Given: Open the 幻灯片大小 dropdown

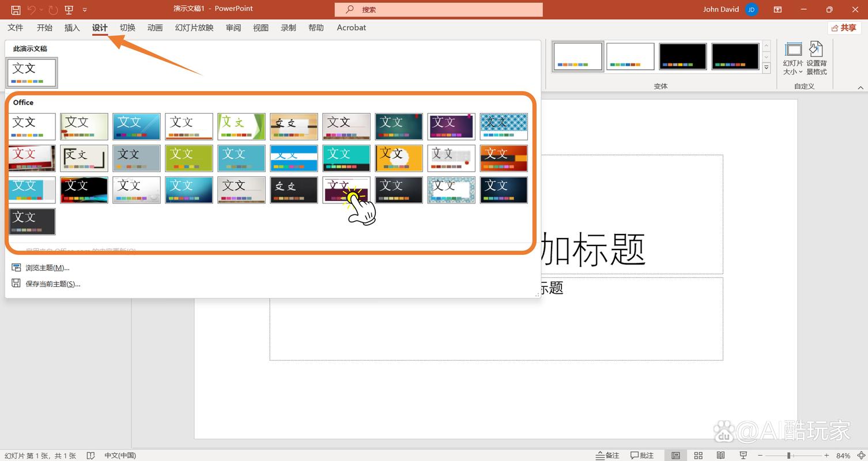Looking at the screenshot, I should pos(793,59).
